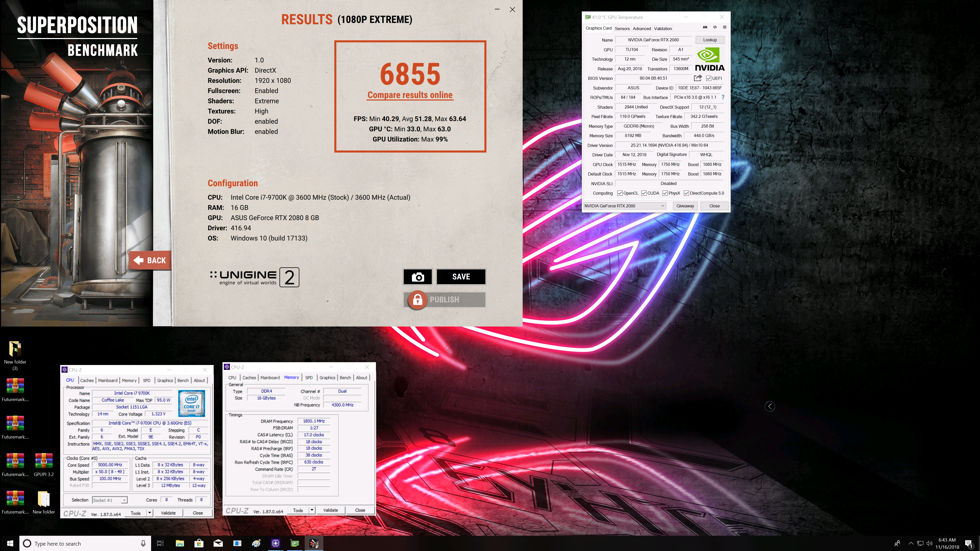Click the locked PUBLISH button
The width and height of the screenshot is (980, 551).
[444, 300]
